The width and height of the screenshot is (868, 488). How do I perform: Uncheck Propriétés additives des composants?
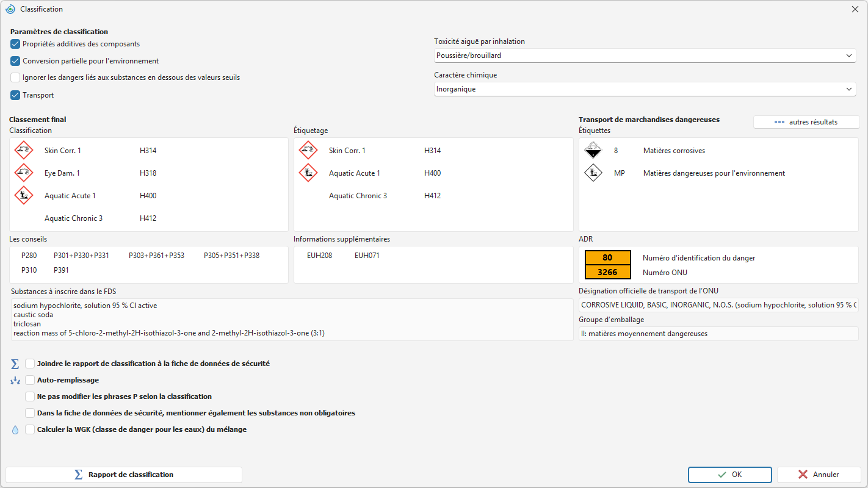[x=15, y=44]
